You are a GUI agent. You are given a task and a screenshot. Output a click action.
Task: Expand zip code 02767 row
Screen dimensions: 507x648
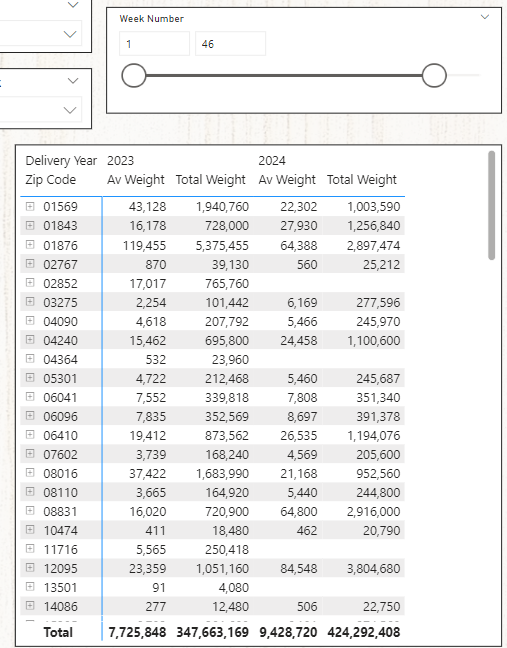click(30, 263)
